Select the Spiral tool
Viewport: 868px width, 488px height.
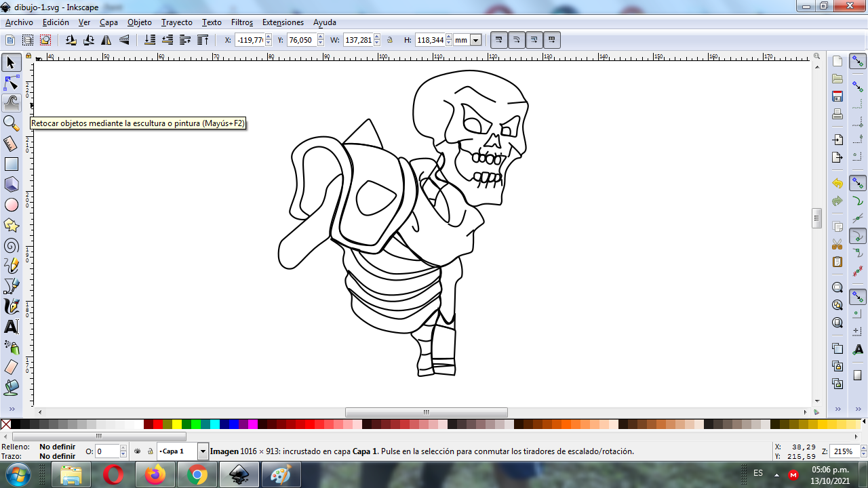(x=11, y=245)
